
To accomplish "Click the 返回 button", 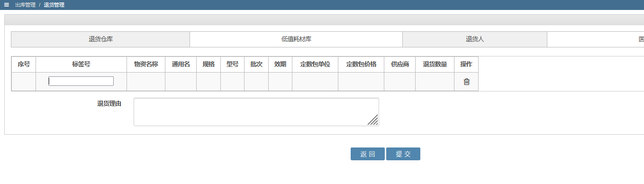I will pos(368,154).
